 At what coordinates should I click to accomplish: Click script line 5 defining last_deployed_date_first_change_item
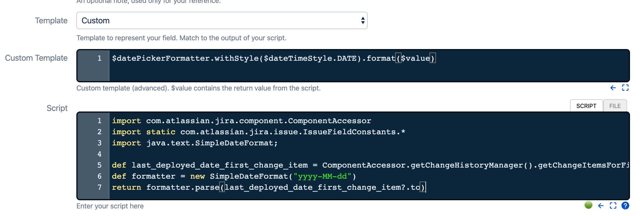(370, 165)
